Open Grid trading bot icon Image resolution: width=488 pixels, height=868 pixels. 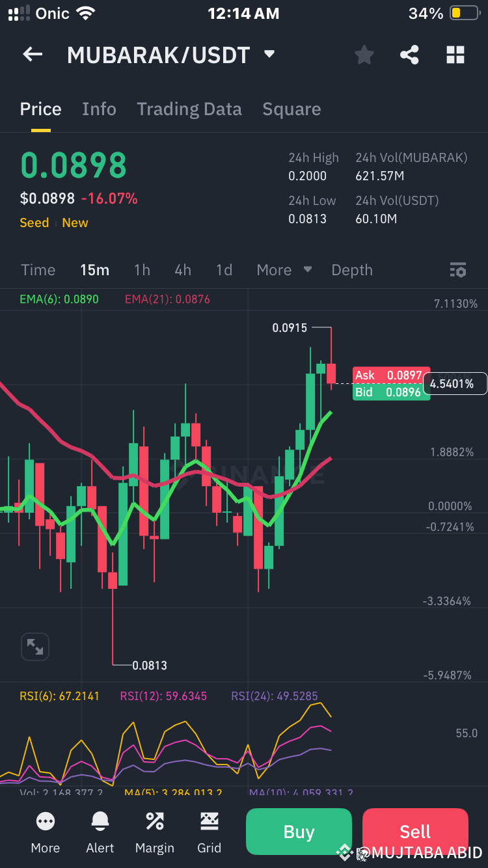point(209,833)
